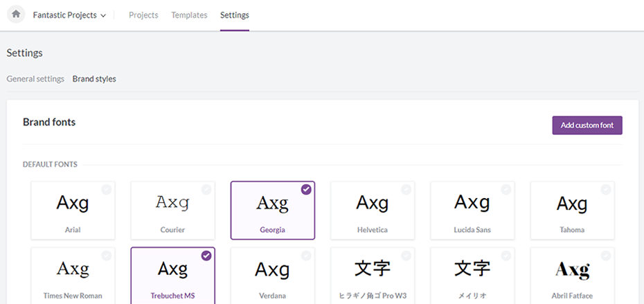The height and width of the screenshot is (304, 644).
Task: Uncheck the Georgia font checkmark
Action: 306,190
